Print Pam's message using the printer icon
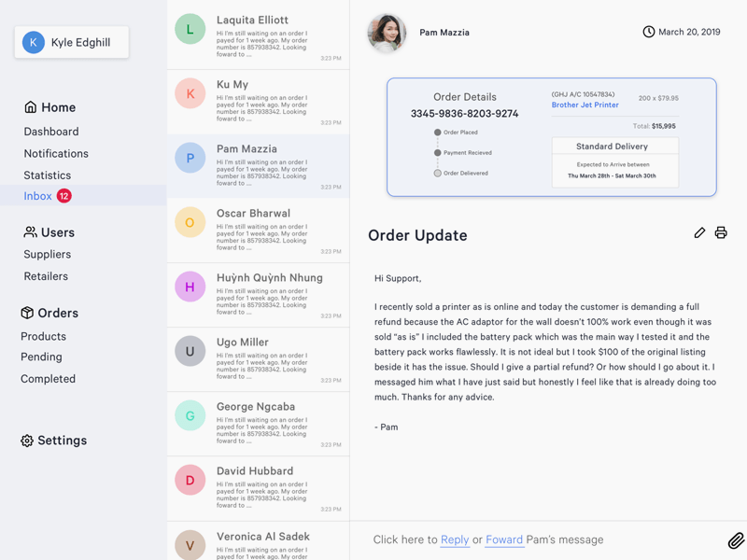Viewport: 747px width, 560px height. tap(720, 232)
